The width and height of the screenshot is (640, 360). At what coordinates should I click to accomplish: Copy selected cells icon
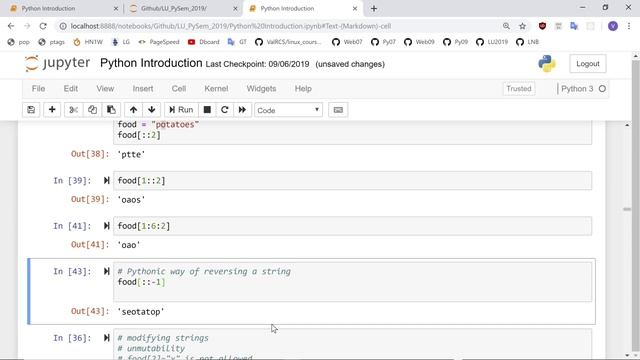[92, 110]
